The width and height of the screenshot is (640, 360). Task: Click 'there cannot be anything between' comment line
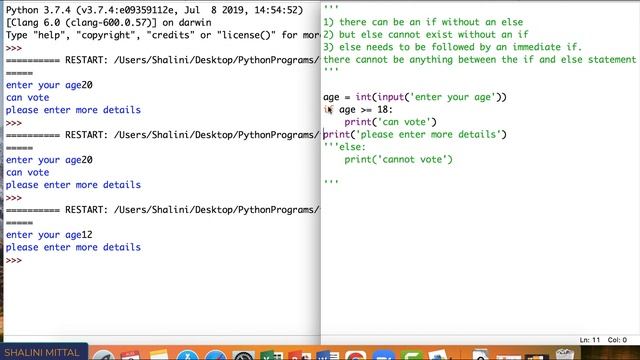tap(480, 60)
